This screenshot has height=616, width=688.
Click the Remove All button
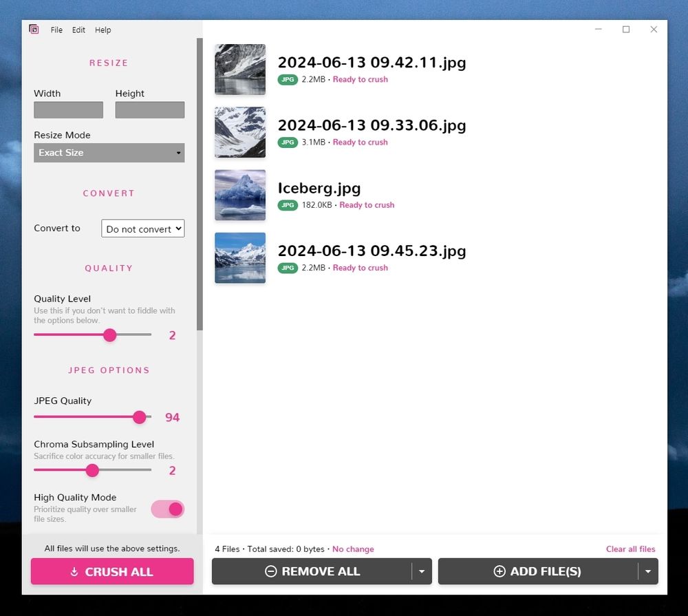(312, 571)
